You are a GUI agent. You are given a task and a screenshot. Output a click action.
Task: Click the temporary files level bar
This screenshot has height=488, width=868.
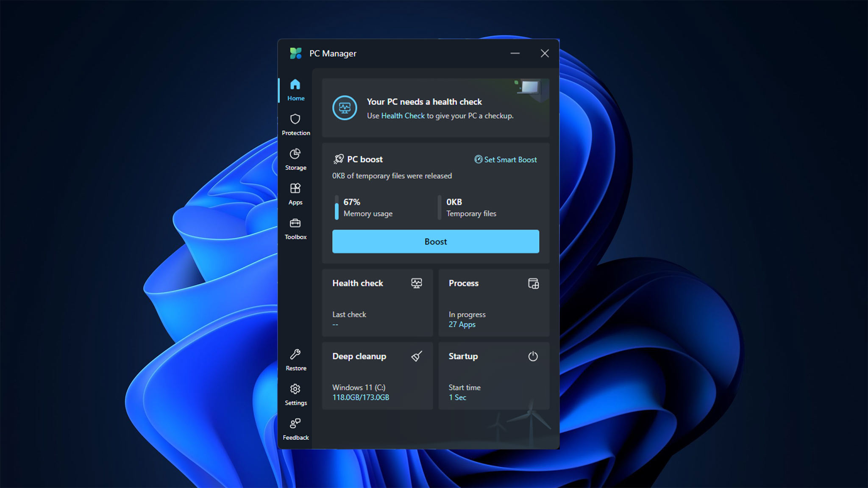pyautogui.click(x=440, y=208)
